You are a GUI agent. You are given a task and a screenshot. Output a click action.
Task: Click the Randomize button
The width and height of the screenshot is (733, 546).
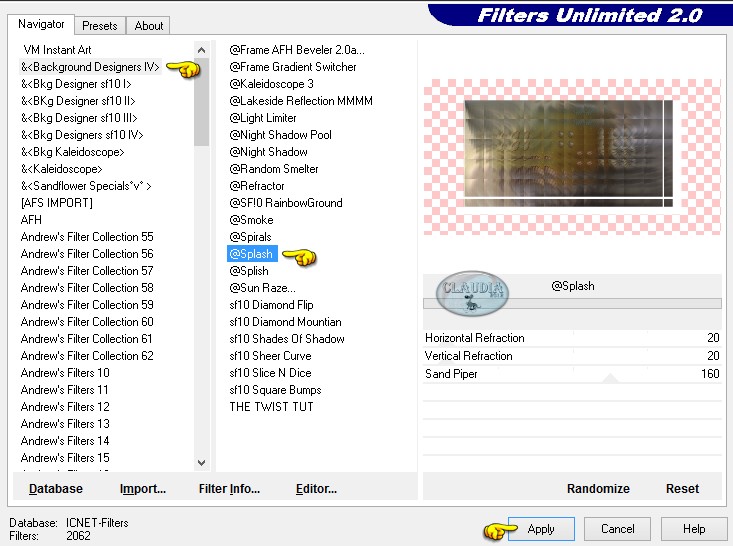pyautogui.click(x=598, y=489)
